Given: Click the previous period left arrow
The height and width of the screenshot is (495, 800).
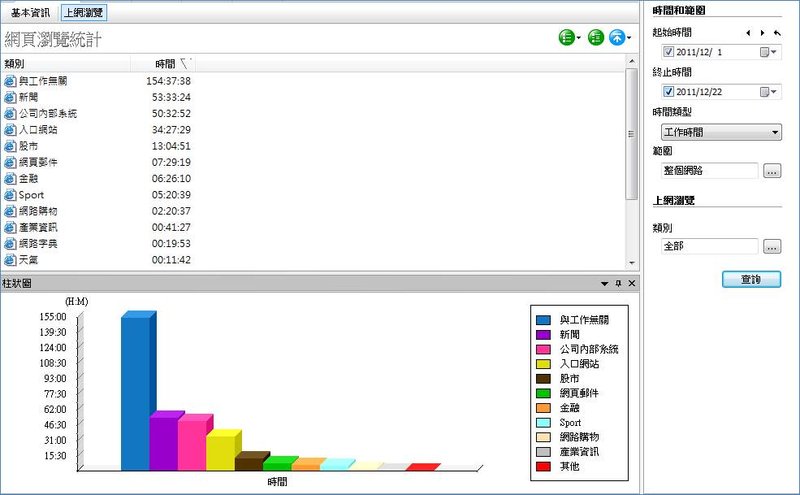Looking at the screenshot, I should pyautogui.click(x=748, y=33).
